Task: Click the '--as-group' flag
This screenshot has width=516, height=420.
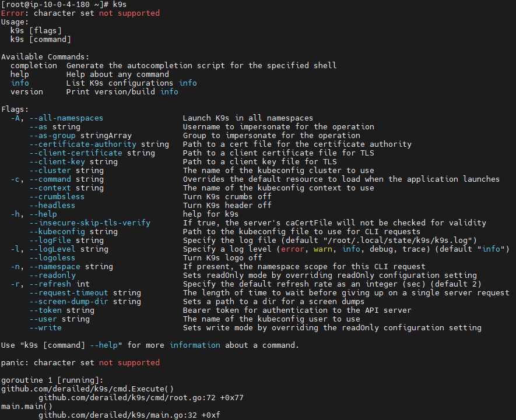Action: pos(52,136)
